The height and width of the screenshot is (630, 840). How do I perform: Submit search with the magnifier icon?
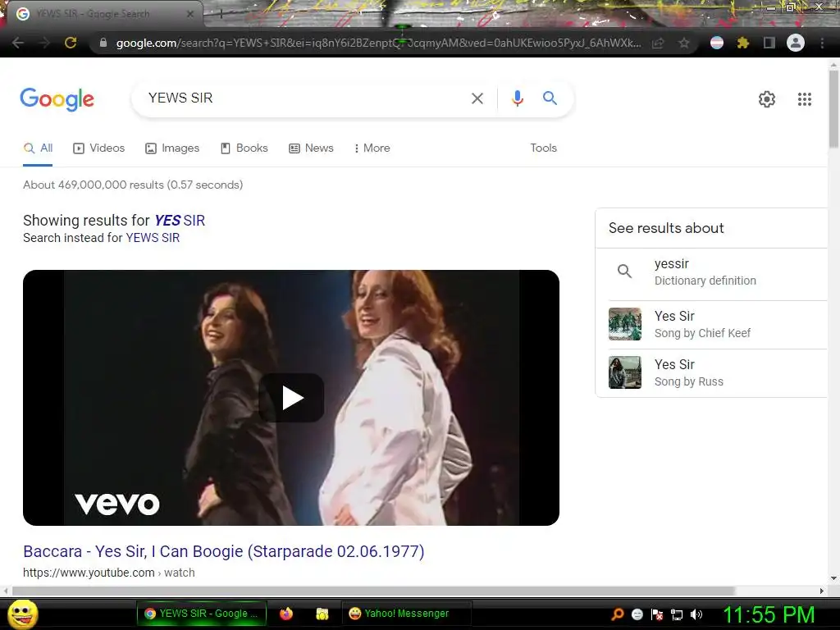click(550, 98)
